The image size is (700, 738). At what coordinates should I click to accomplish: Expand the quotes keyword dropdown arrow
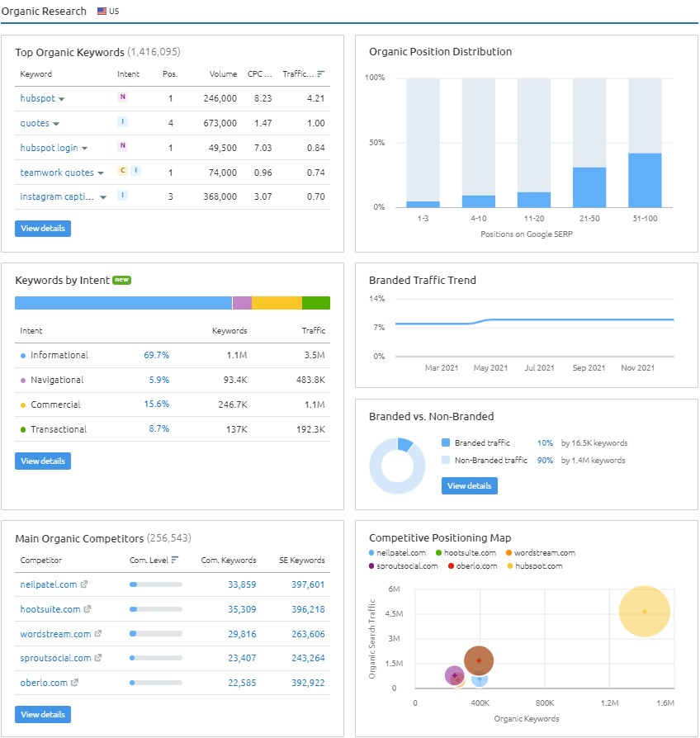coord(56,124)
